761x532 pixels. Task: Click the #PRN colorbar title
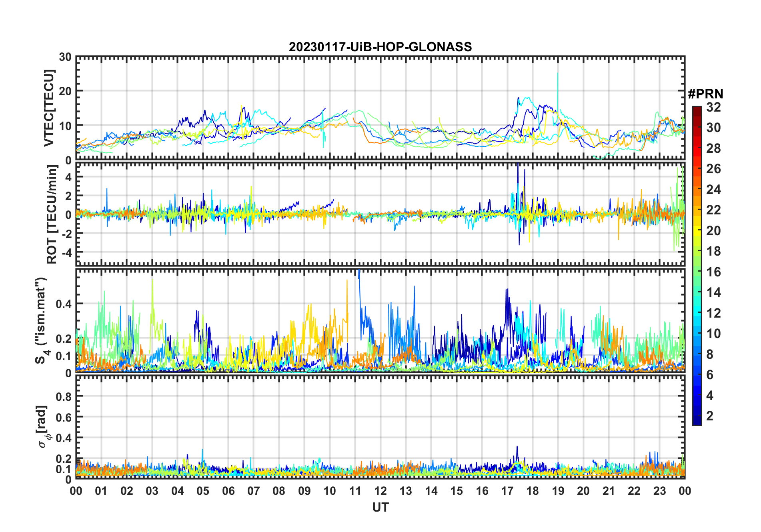tap(705, 94)
